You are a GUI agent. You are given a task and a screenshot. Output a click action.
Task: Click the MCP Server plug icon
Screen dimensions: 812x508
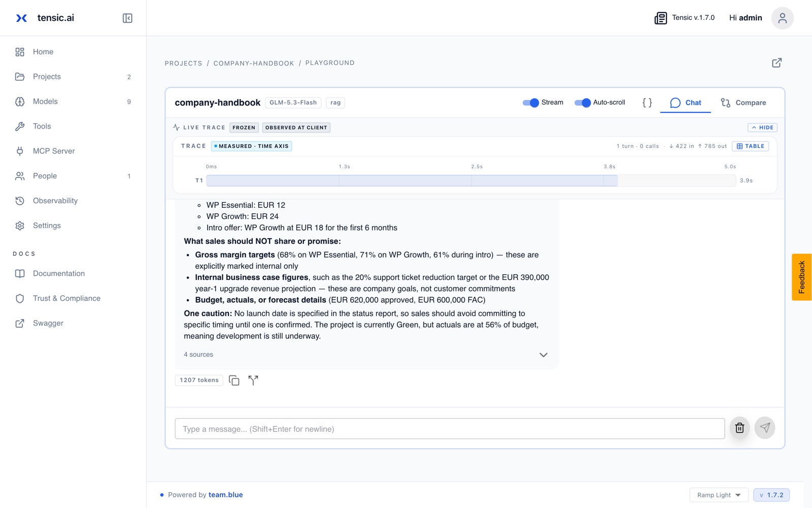coord(20,151)
